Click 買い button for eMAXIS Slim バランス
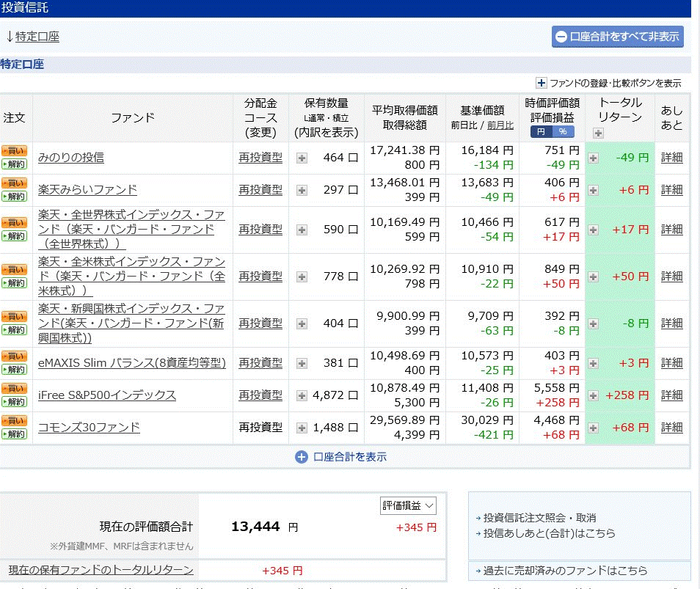This screenshot has height=589, width=700. pyautogui.click(x=14, y=356)
